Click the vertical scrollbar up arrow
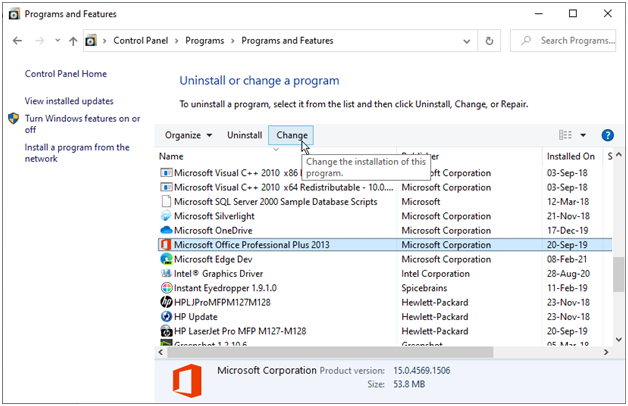Viewport: 628px width, 406px height. point(619,155)
